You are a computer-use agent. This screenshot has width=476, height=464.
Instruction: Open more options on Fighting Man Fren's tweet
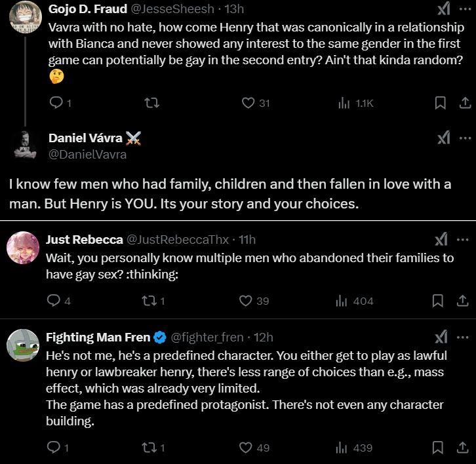pos(465,337)
